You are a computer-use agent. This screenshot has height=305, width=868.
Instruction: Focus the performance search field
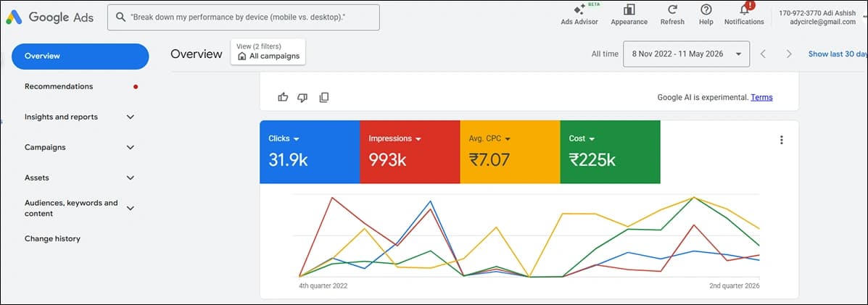tap(244, 17)
